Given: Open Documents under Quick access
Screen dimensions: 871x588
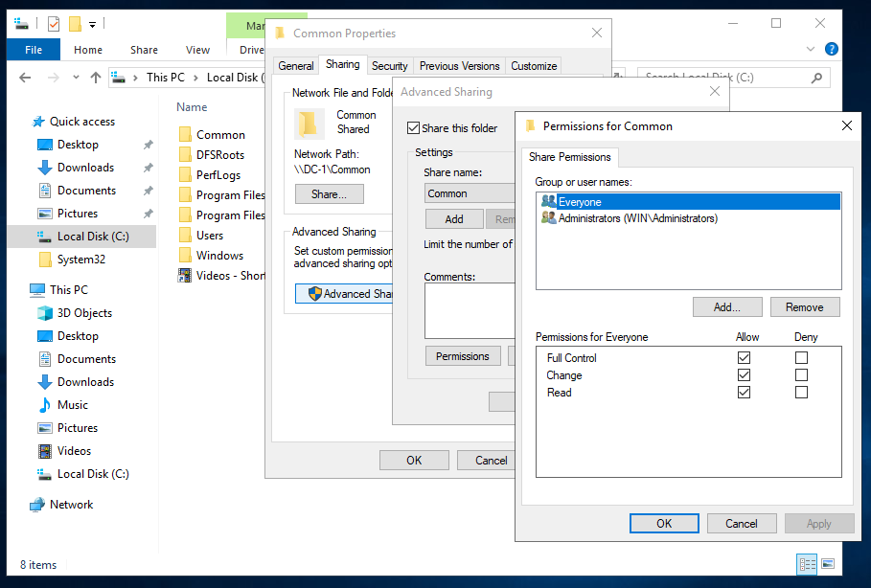Looking at the screenshot, I should [x=86, y=191].
